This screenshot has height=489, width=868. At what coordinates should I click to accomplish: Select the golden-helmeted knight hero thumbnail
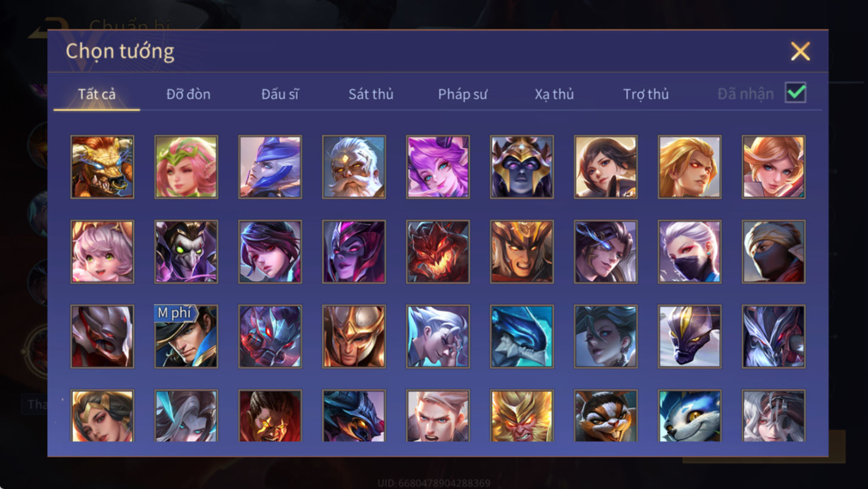tap(354, 336)
